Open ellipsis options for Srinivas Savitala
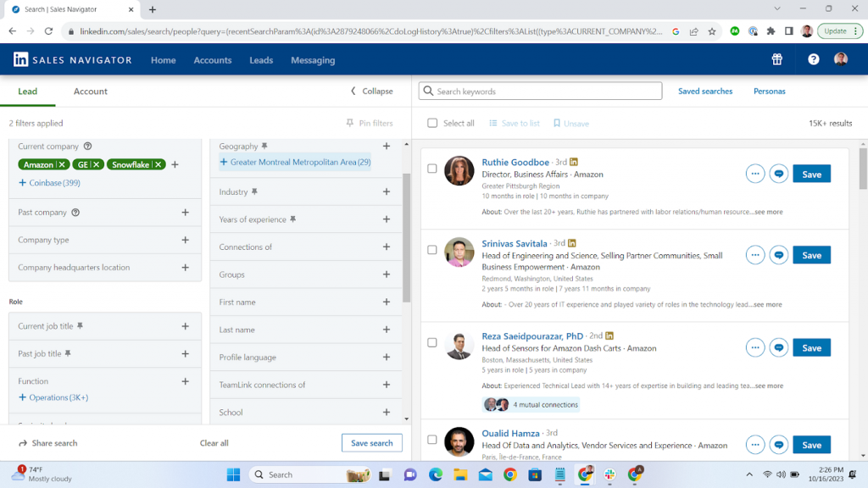This screenshot has width=868, height=488. coord(755,254)
